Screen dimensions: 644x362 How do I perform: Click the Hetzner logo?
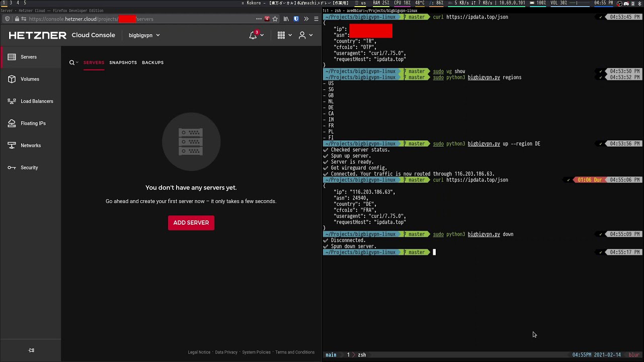[37, 35]
